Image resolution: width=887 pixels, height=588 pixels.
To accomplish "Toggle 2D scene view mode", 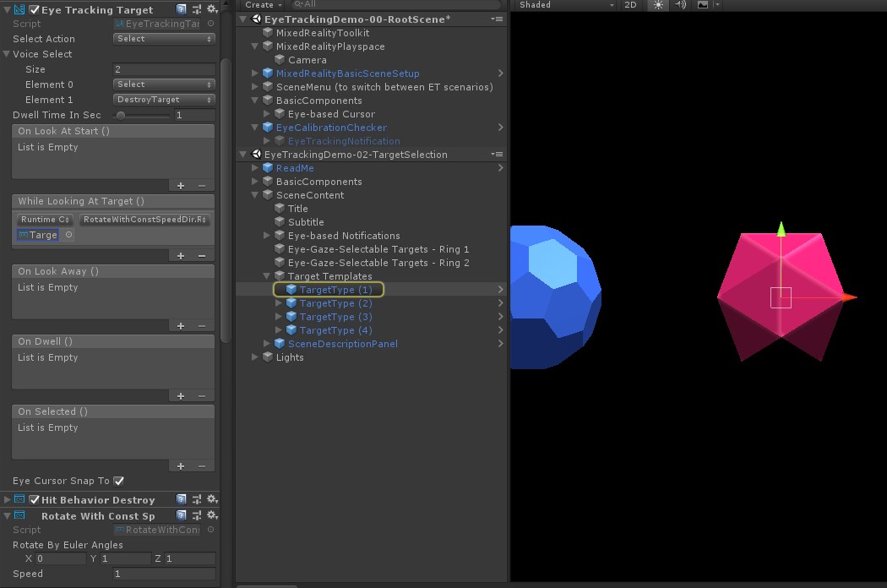I will click(630, 4).
